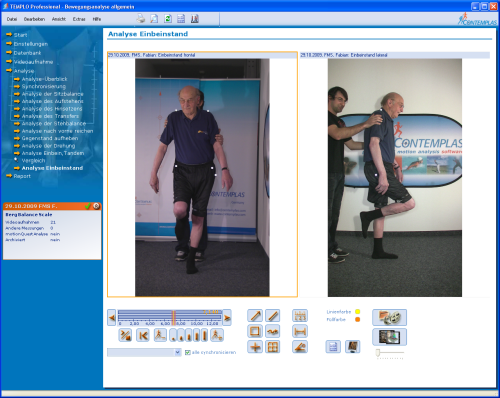Select the angle measurement tool
This screenshot has height=398, width=500.
click(300, 347)
